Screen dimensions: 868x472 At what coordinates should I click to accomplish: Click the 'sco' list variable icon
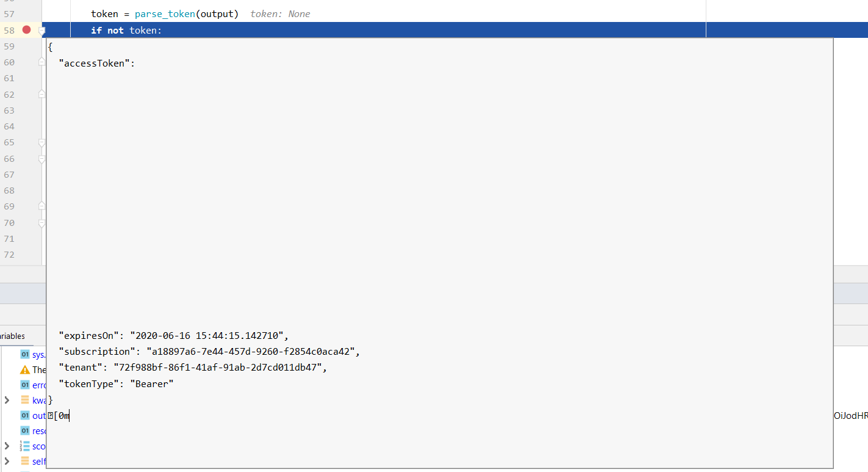pos(25,446)
